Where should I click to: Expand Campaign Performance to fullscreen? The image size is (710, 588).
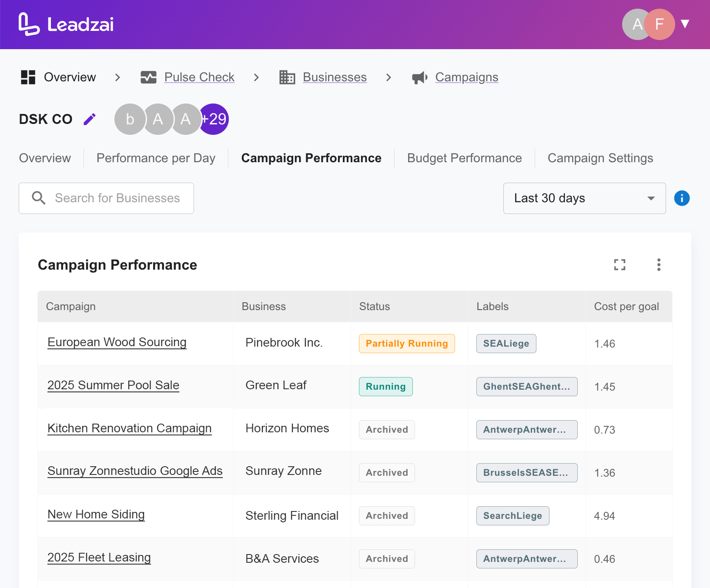(x=620, y=265)
